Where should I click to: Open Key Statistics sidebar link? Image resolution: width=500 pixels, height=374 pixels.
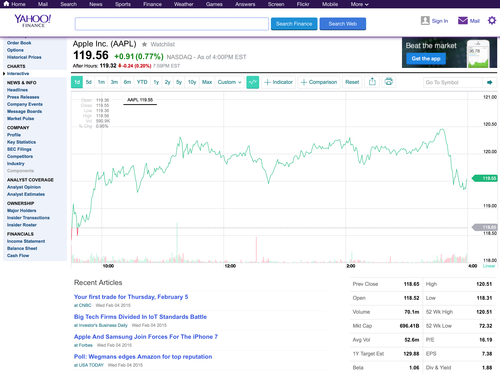(x=21, y=142)
